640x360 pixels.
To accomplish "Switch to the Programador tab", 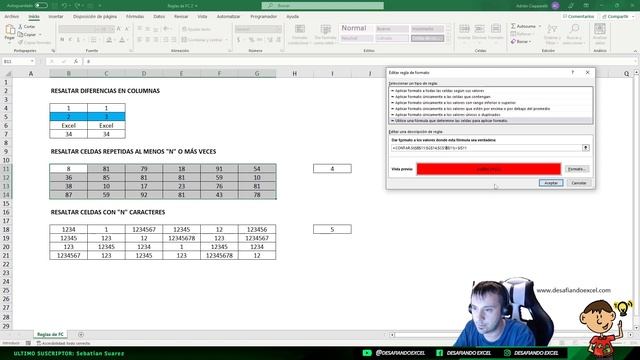I will coord(263,16).
